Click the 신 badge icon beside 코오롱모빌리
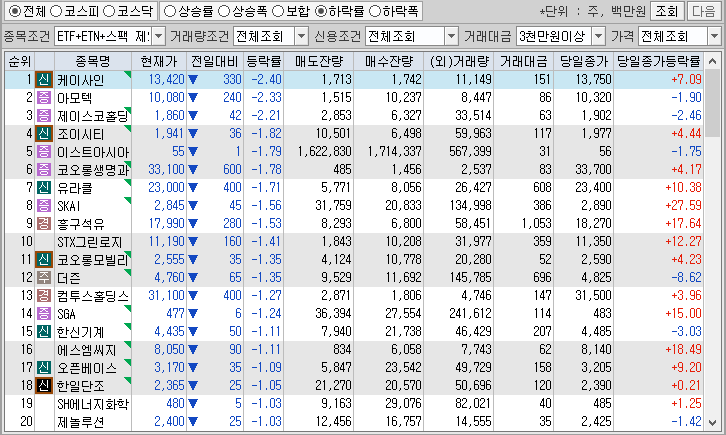726x435 pixels. 44,260
